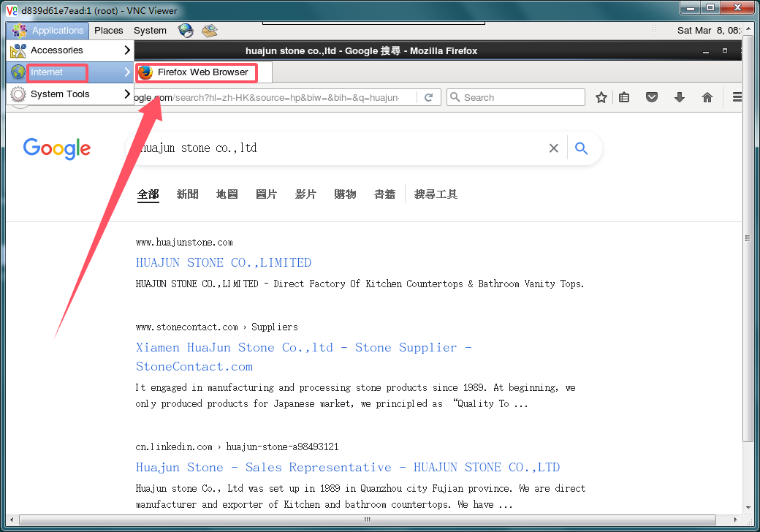Viewport: 760px width, 532px height.
Task: Click the www.stonecontact.com › Suppliers breadcrumb
Action: tap(216, 327)
